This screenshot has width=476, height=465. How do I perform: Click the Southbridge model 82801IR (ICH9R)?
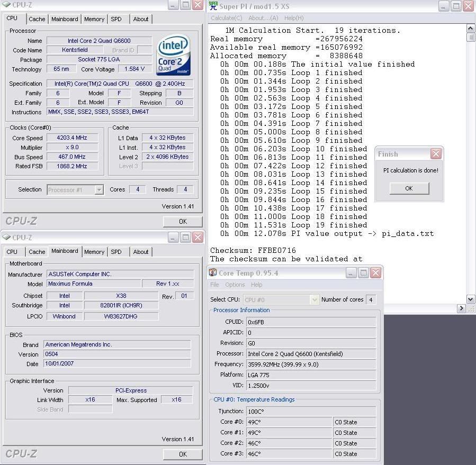pos(121,305)
